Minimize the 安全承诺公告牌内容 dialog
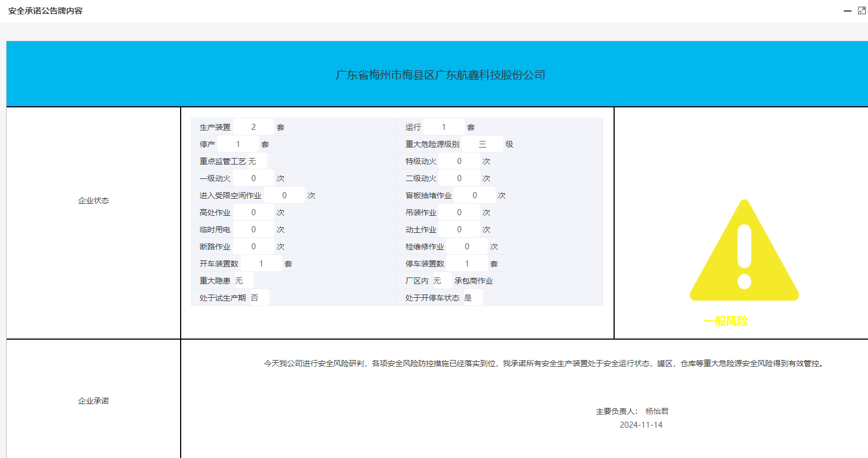This screenshot has width=868, height=458. (x=848, y=11)
